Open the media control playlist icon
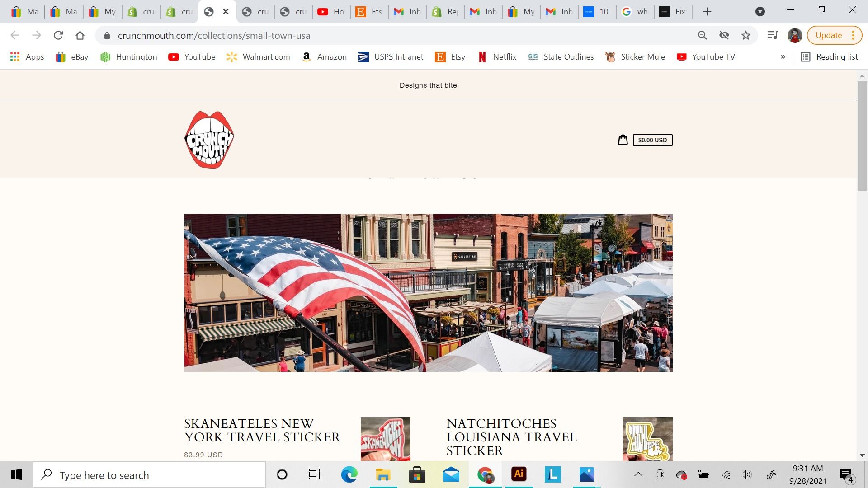The height and width of the screenshot is (488, 868). tap(773, 35)
